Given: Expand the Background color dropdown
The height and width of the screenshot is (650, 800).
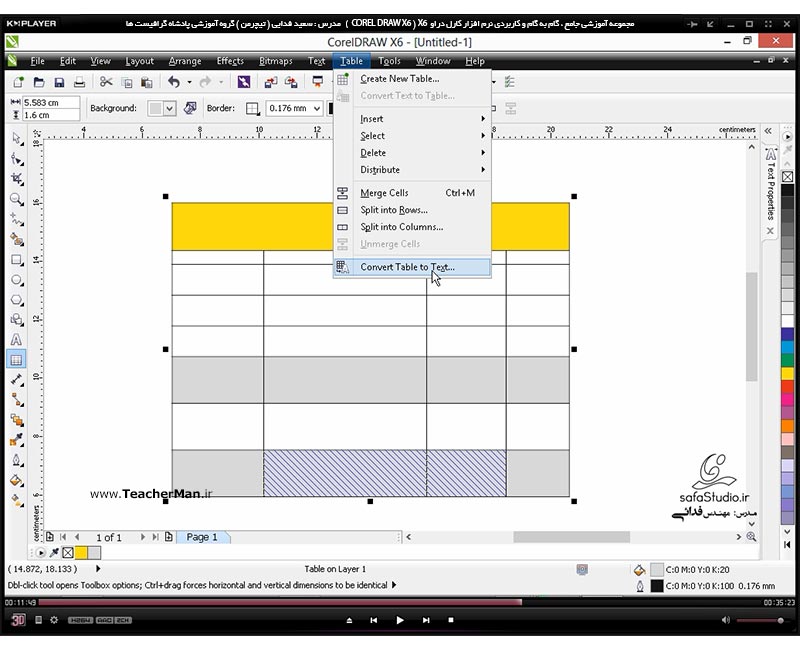Looking at the screenshot, I should (x=170, y=108).
